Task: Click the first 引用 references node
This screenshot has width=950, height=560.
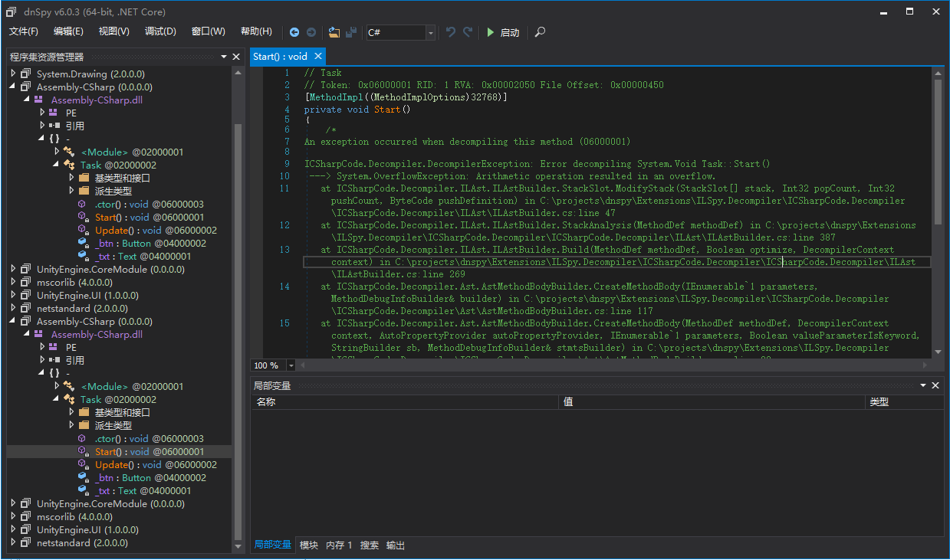Action: click(74, 126)
